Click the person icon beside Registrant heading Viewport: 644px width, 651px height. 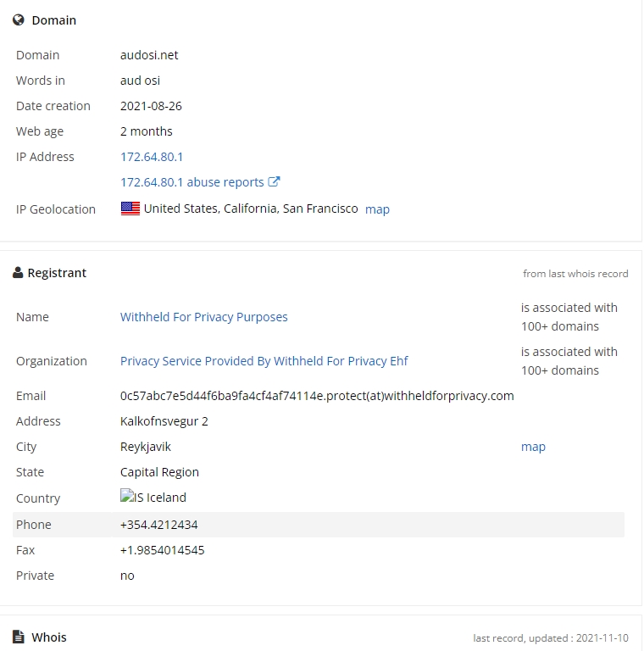pyautogui.click(x=18, y=273)
